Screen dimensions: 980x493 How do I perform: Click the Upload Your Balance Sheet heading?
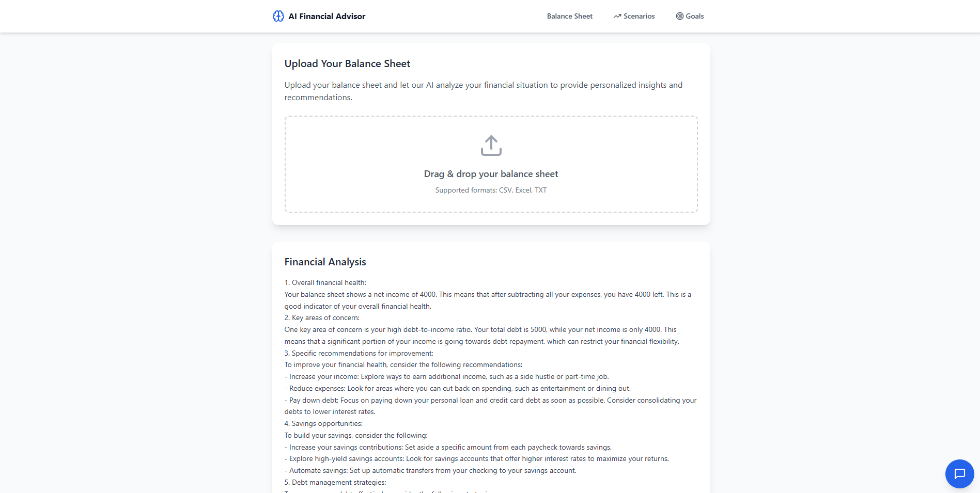pyautogui.click(x=347, y=63)
